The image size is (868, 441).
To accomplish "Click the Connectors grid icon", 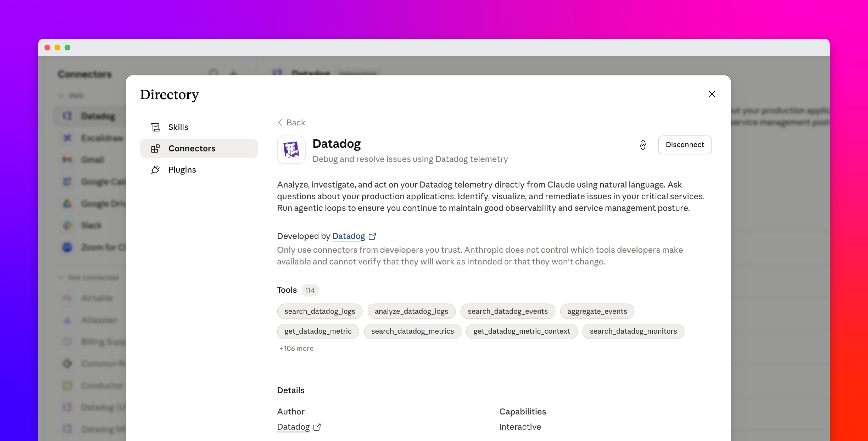I will point(155,148).
